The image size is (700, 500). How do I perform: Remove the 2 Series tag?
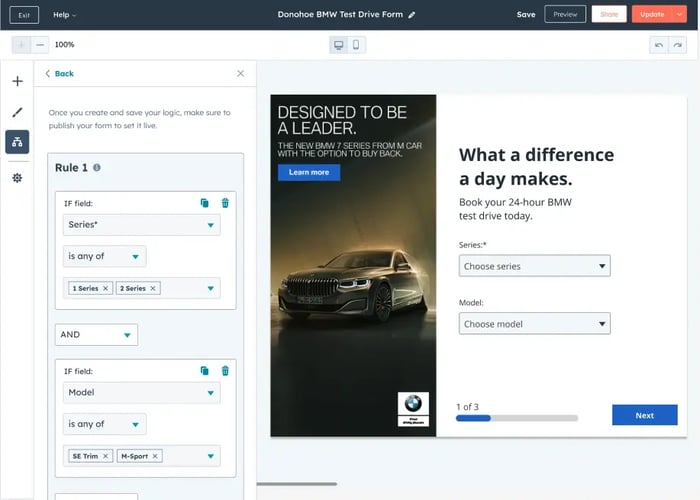(x=153, y=288)
